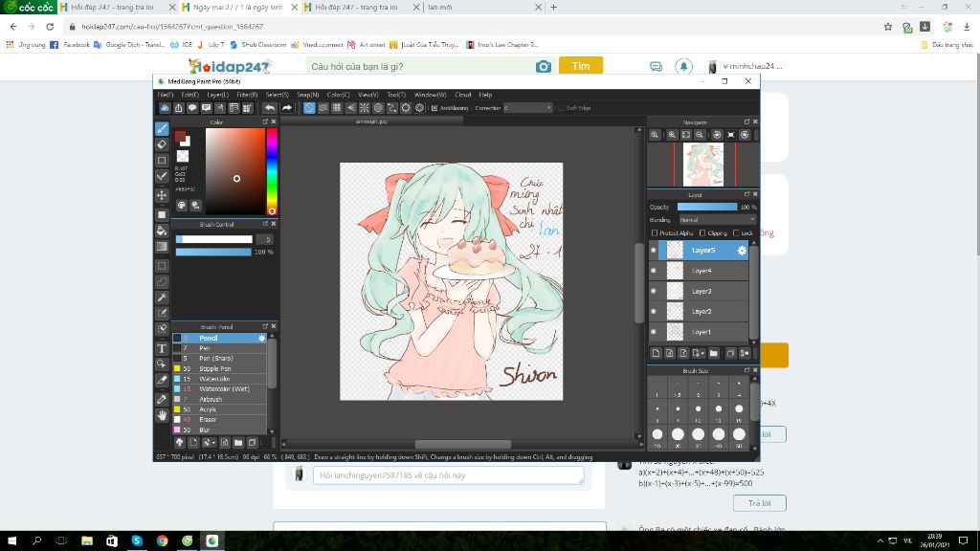
Task: Open the Correction dropdown
Action: pyautogui.click(x=528, y=108)
